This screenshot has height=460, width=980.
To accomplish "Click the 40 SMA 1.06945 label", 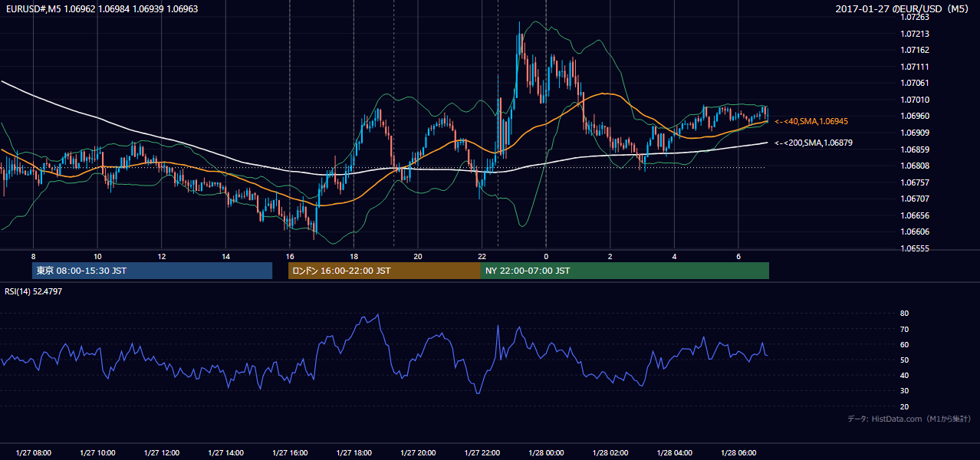I will [811, 121].
